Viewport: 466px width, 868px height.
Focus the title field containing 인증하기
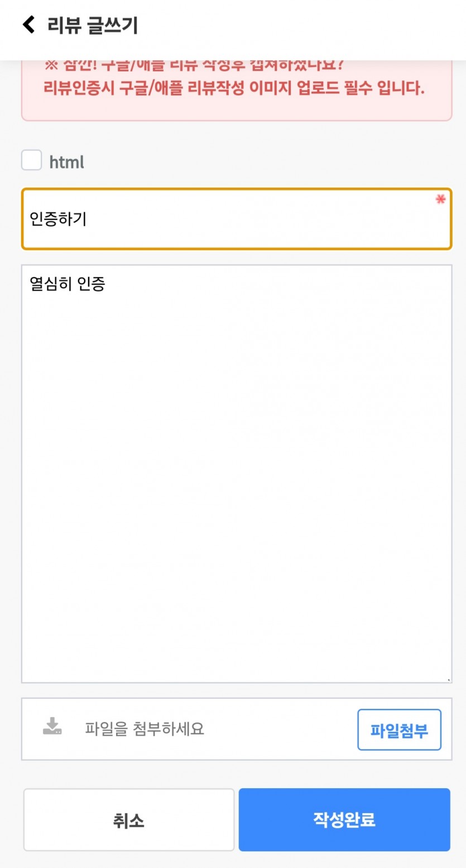point(237,219)
